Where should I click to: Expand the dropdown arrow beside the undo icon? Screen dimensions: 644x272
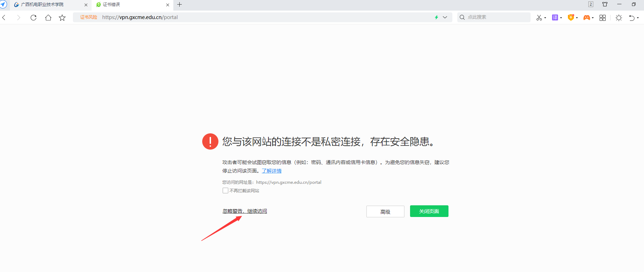[x=638, y=18]
